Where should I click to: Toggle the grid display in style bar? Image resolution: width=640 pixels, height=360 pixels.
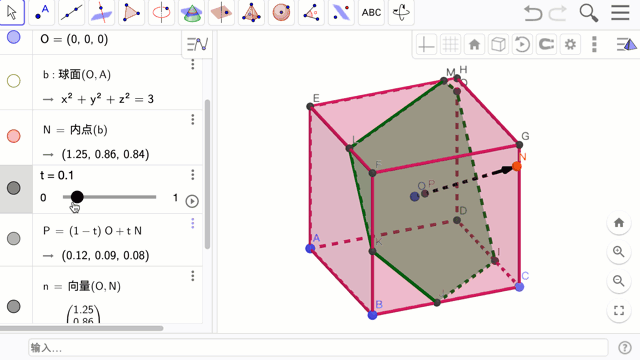pos(450,44)
